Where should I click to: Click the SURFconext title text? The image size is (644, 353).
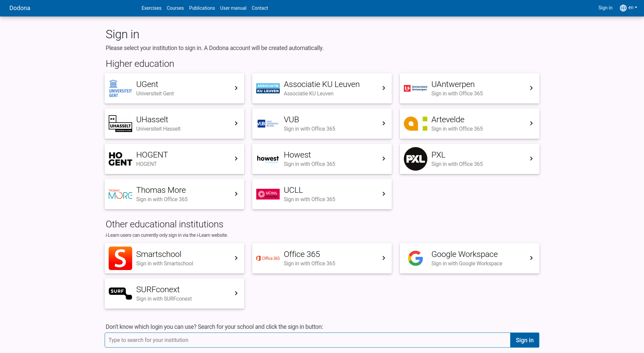click(158, 290)
